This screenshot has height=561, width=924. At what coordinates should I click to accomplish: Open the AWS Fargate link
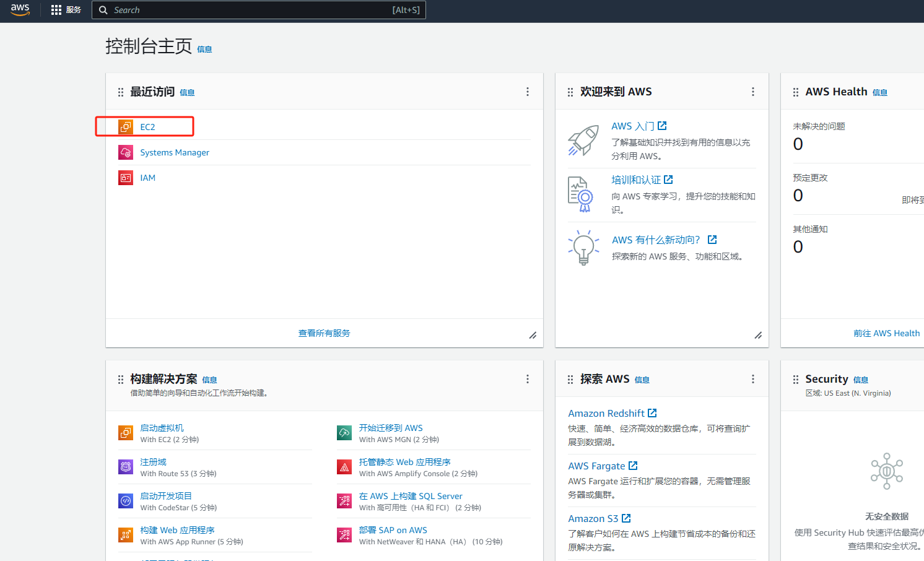[603, 466]
